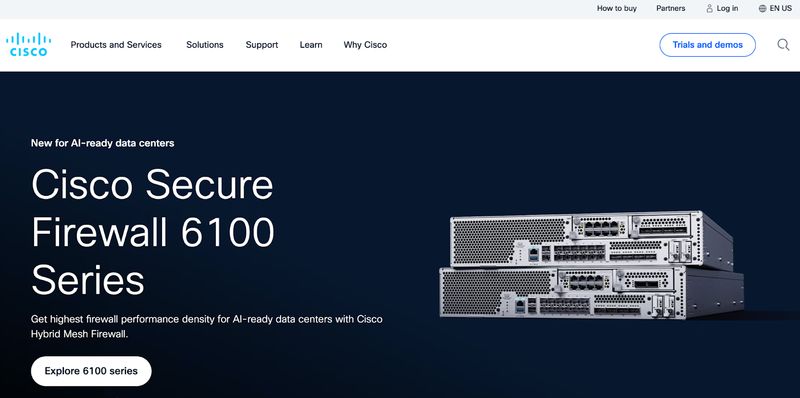Screen dimensions: 800x398
Task: Open the Why Cisco menu
Action: (x=365, y=45)
